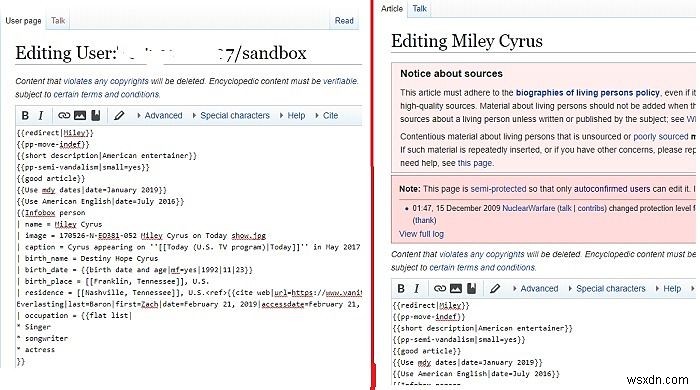Toggle syntax highlighting pencil in the Miley Cyrus toolbar
The image size is (700, 390).
(x=495, y=289)
